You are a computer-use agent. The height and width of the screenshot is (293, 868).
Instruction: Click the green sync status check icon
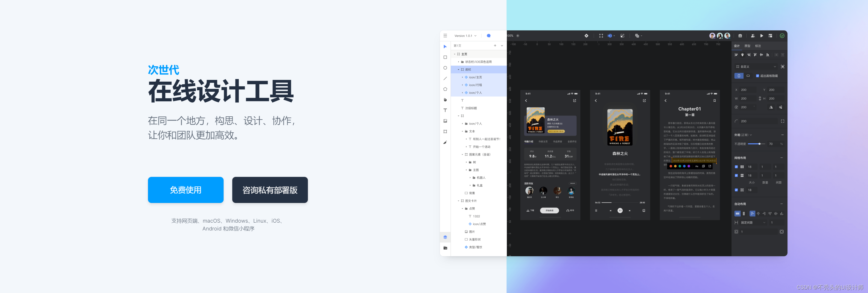(x=782, y=36)
